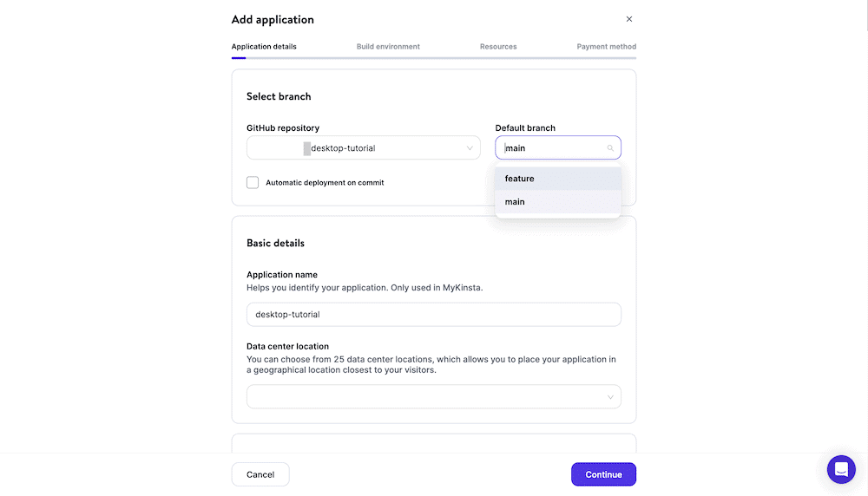
Task: Open the chat support bubble
Action: tap(841, 469)
